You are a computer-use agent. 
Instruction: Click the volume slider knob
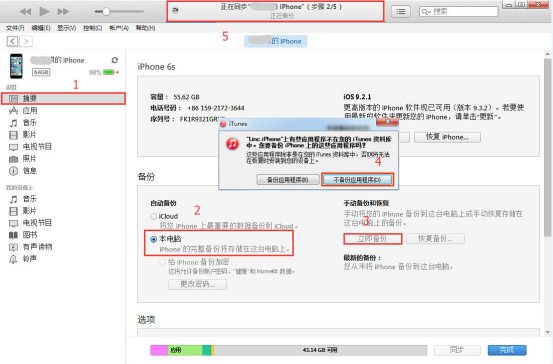pos(106,12)
